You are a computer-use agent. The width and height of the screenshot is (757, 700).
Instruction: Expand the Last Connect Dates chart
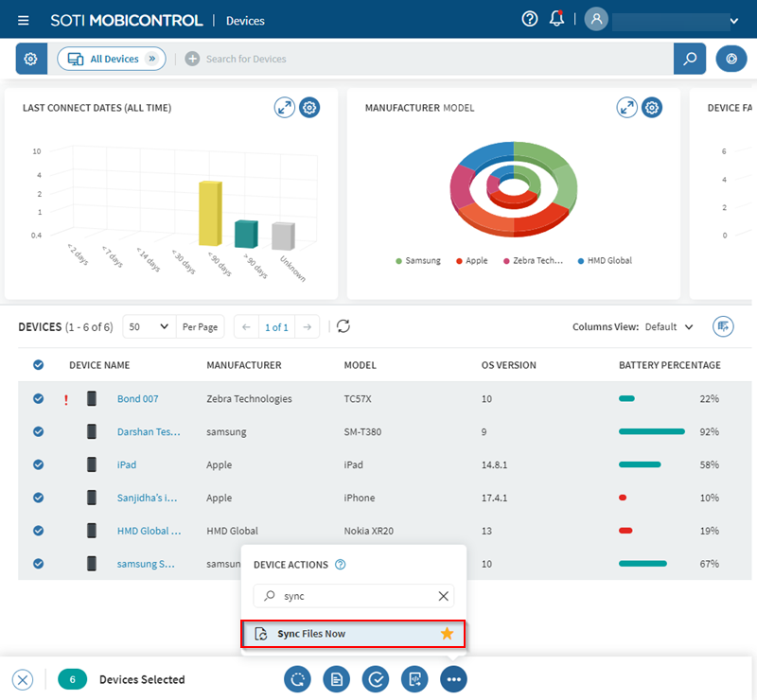point(285,108)
